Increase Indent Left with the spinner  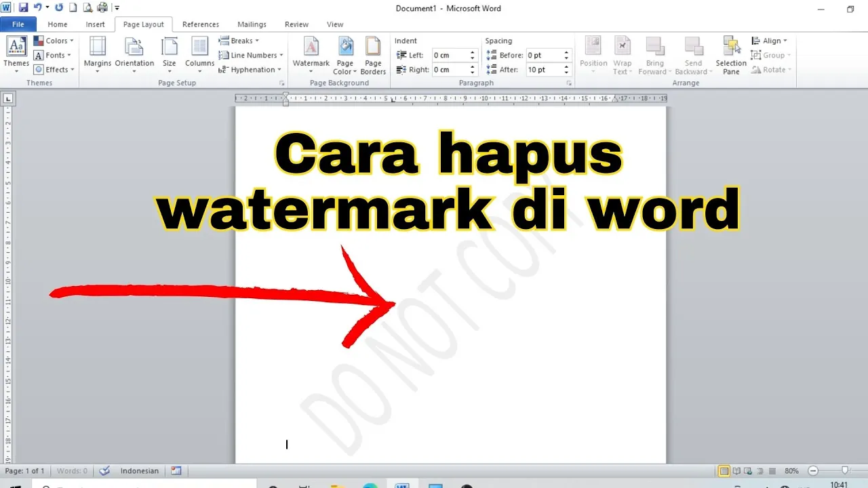point(473,52)
